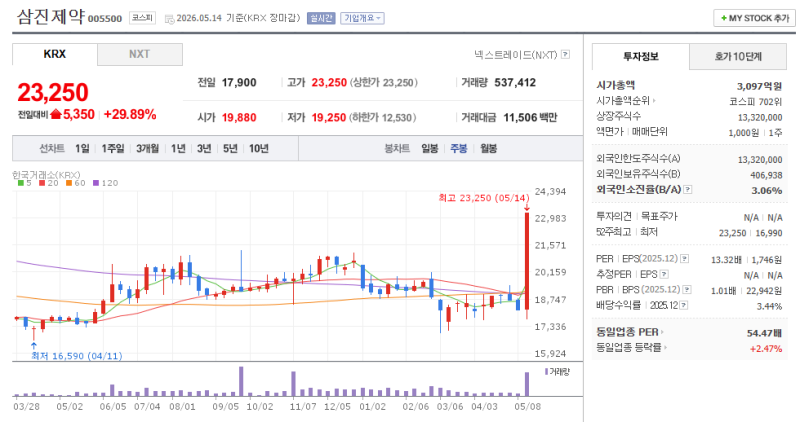Click the +2.47% sector change value

pyautogui.click(x=766, y=349)
